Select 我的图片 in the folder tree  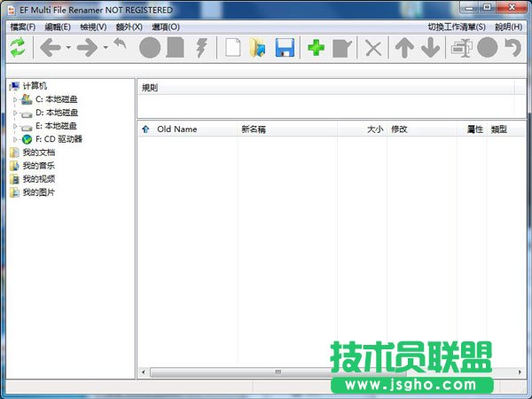click(x=38, y=192)
